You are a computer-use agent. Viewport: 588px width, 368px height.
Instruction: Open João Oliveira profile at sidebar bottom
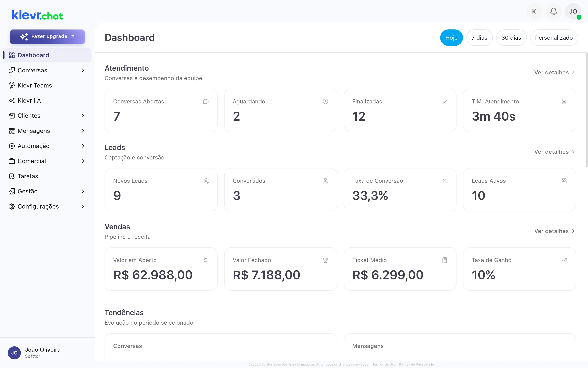[x=47, y=353]
